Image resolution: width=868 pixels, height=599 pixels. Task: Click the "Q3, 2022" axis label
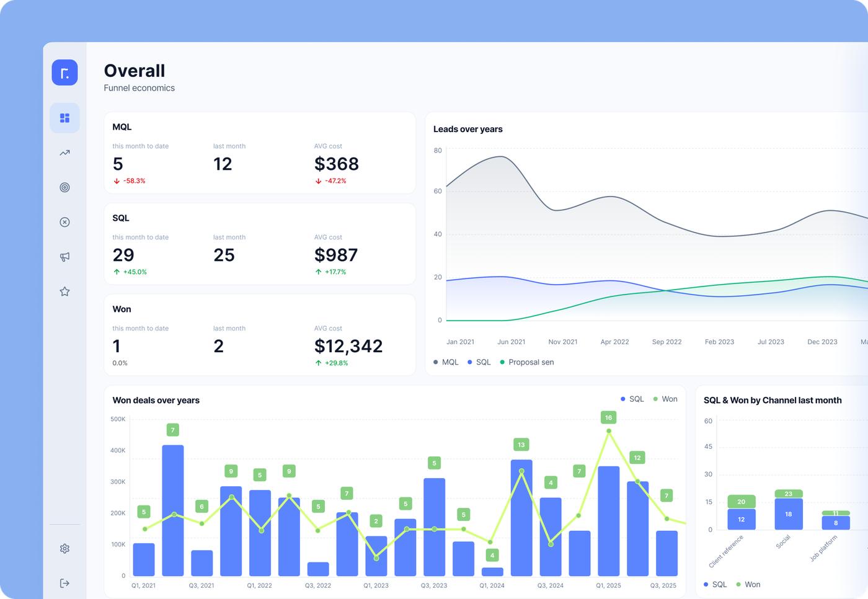(x=318, y=585)
